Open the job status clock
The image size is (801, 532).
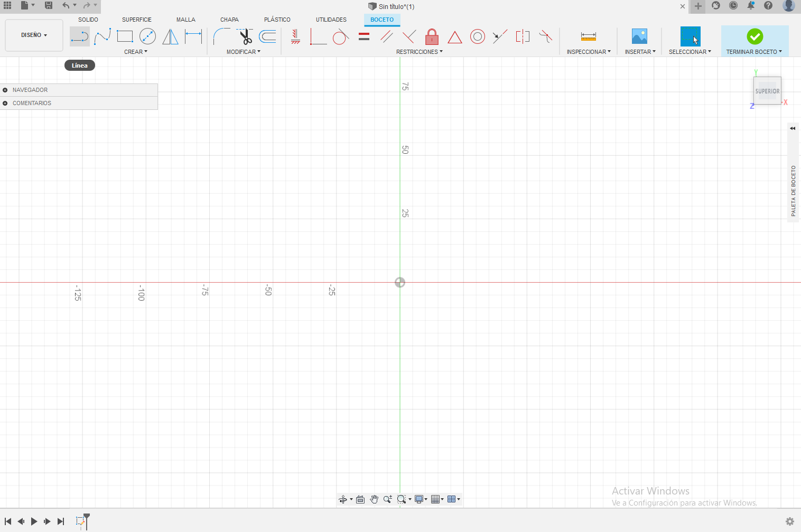pyautogui.click(x=733, y=6)
